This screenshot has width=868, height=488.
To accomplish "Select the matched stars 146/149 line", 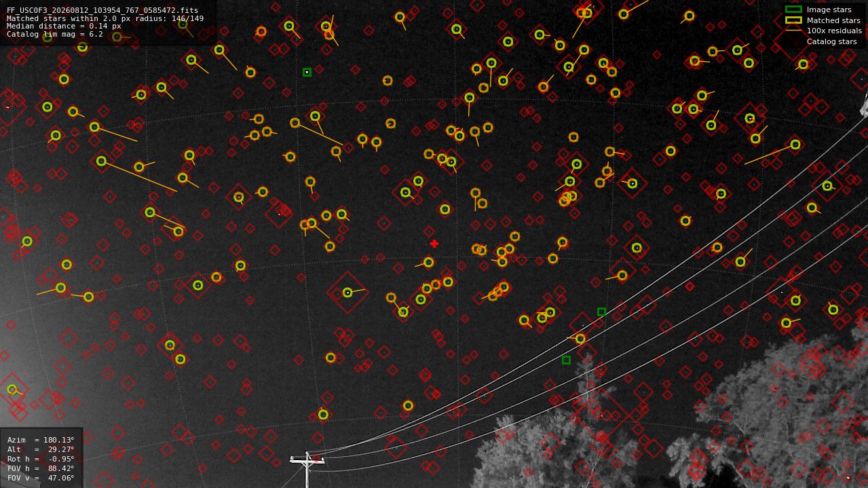I will coord(105,18).
